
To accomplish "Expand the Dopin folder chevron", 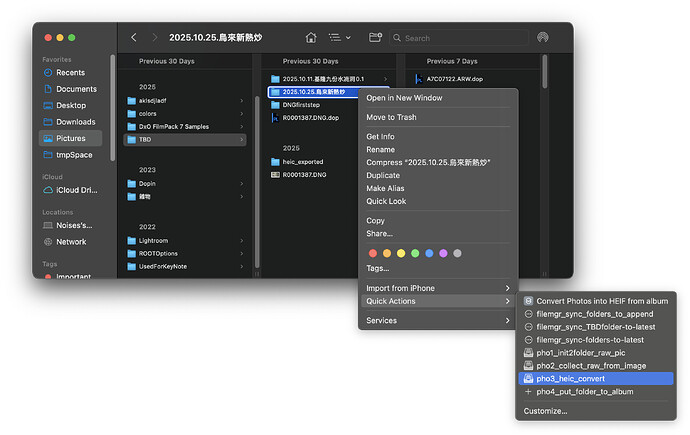I will tap(242, 183).
